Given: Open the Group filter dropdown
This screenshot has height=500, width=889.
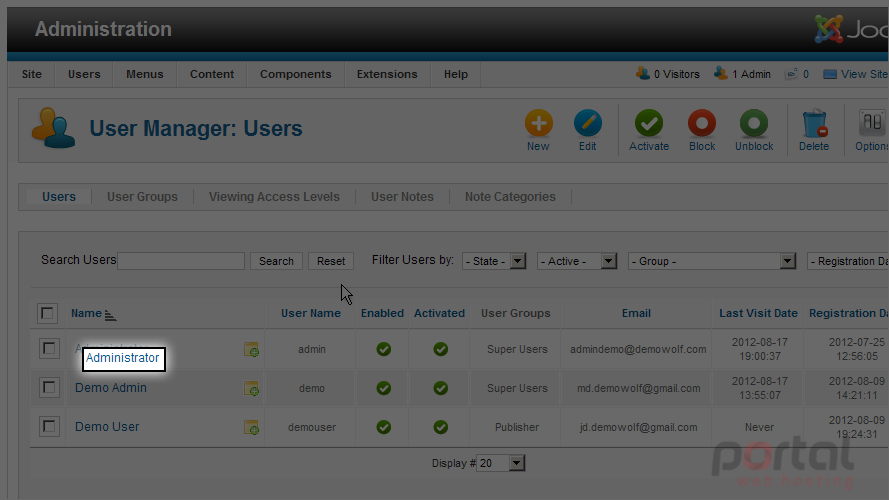Looking at the screenshot, I should pyautogui.click(x=712, y=261).
